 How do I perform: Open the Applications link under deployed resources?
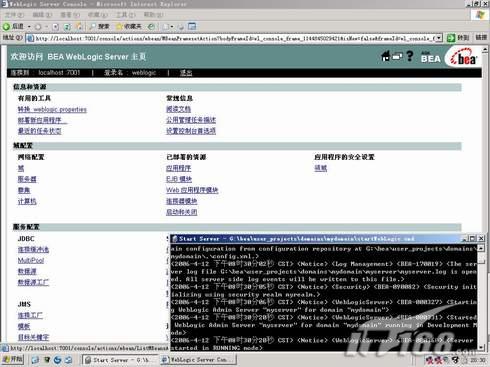tap(178, 168)
